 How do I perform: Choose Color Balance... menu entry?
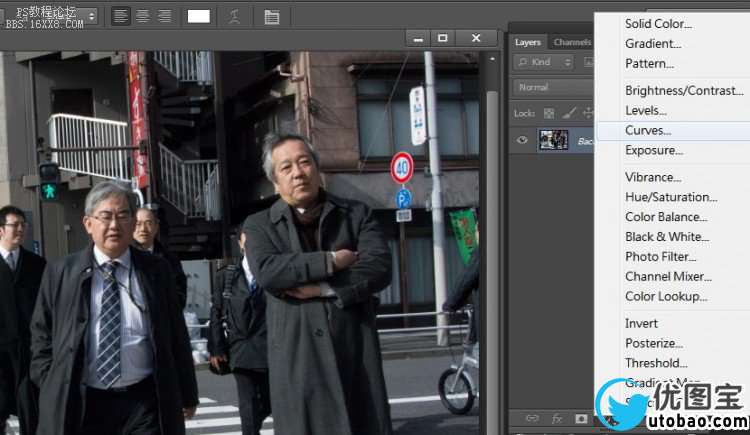[x=666, y=217]
